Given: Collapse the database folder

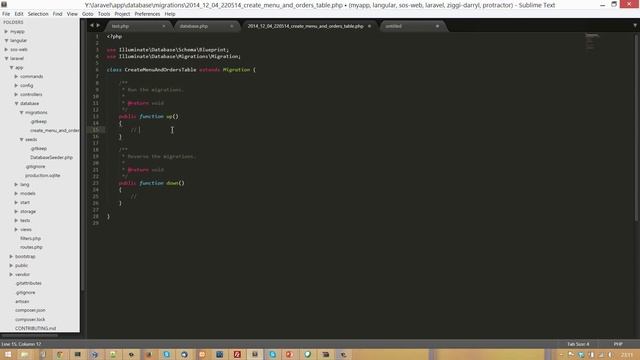Looking at the screenshot, I should pos(16,103).
